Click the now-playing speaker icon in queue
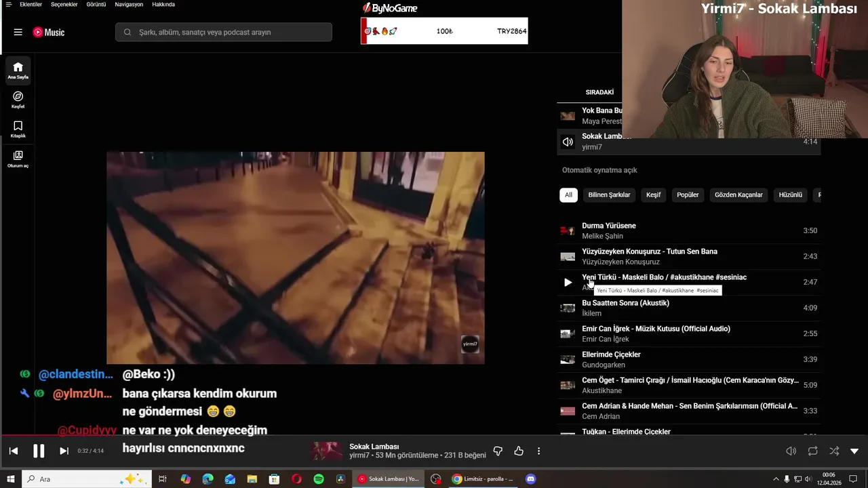This screenshot has height=488, width=868. (568, 142)
